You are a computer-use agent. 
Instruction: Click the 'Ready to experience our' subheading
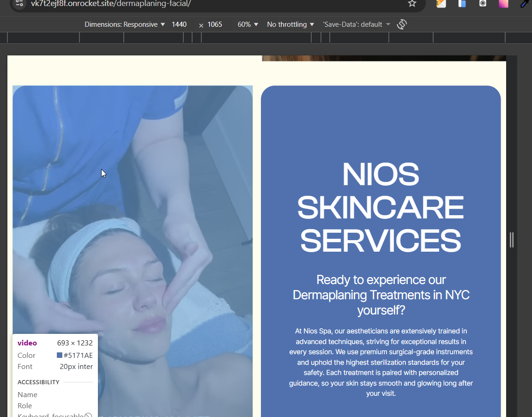(x=381, y=295)
